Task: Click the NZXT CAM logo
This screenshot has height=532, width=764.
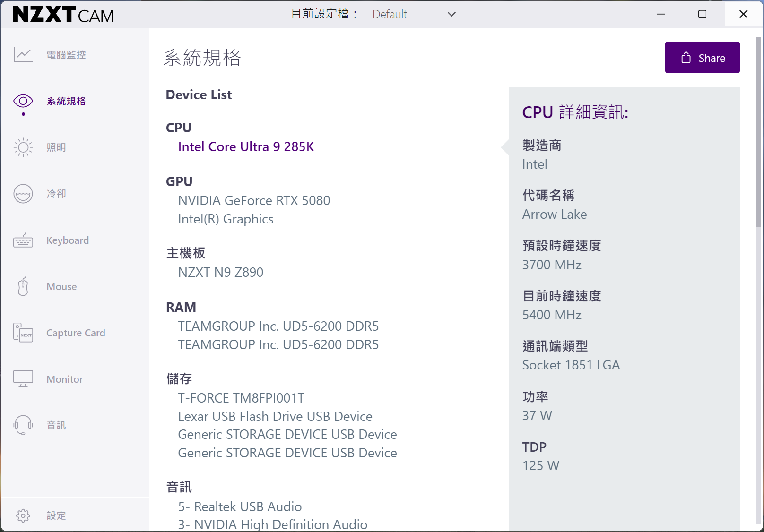Action: tap(63, 15)
